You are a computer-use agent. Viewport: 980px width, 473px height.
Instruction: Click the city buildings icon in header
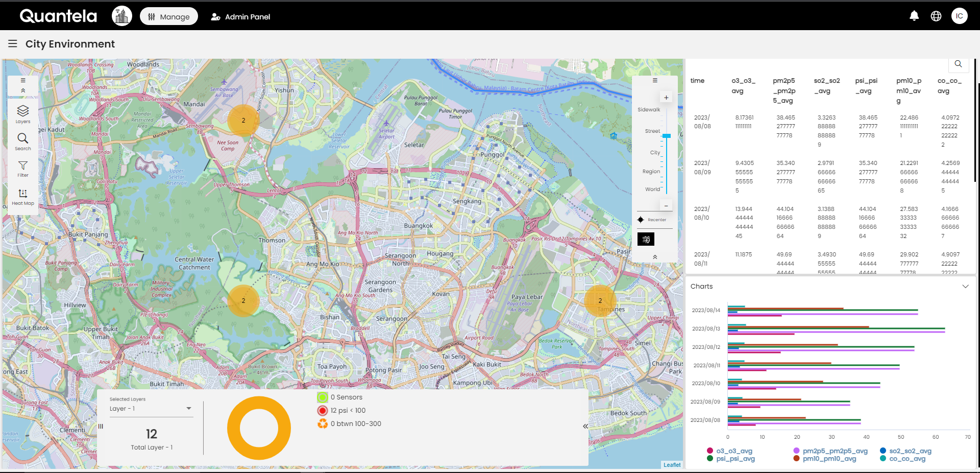pyautogui.click(x=121, y=16)
